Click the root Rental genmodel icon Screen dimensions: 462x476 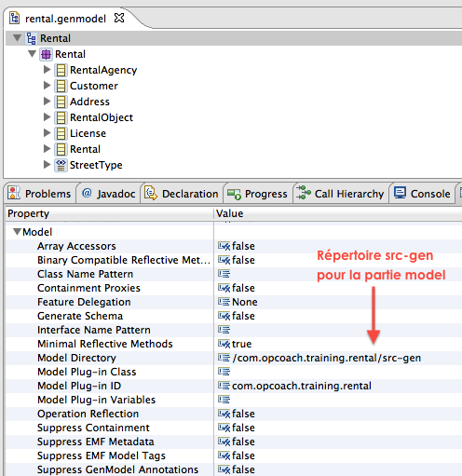31,38
